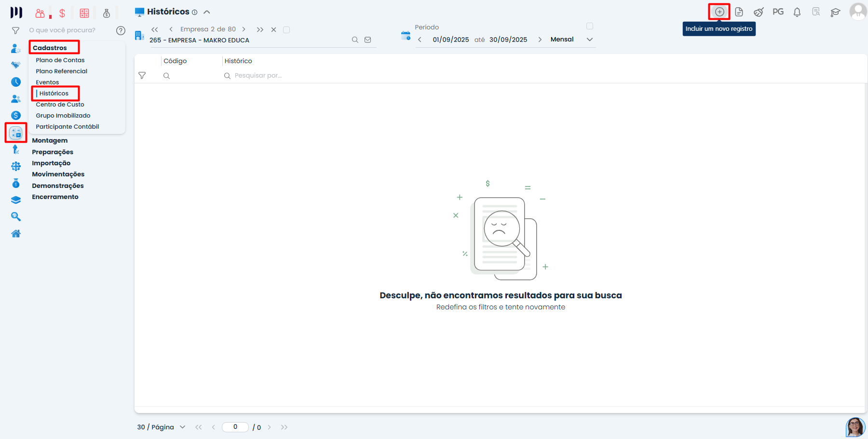This screenshot has height=439, width=868.
Task: Open Participante Contábil menu item
Action: (x=68, y=127)
